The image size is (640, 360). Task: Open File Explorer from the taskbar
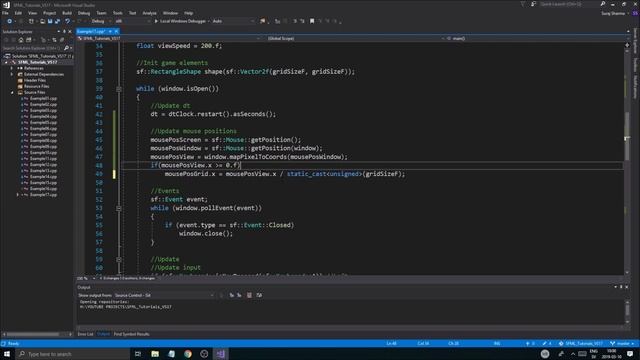[155, 354]
